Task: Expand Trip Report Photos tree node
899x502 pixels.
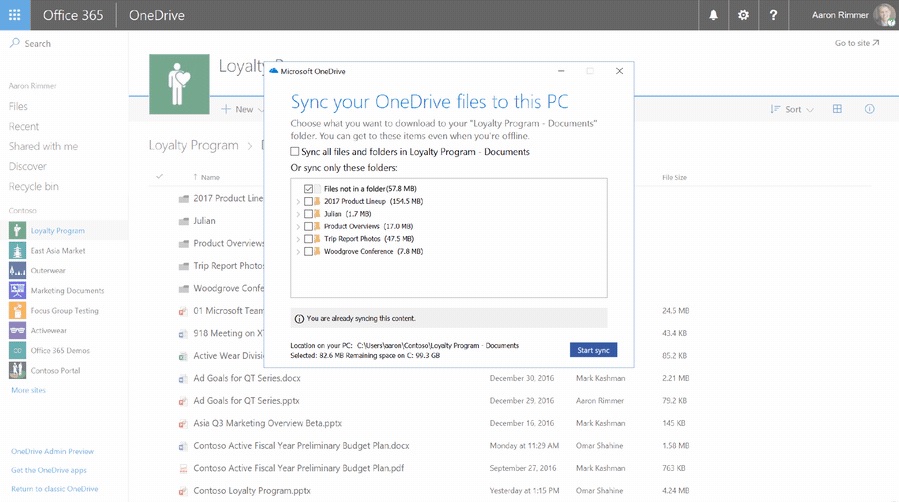Action: (298, 240)
